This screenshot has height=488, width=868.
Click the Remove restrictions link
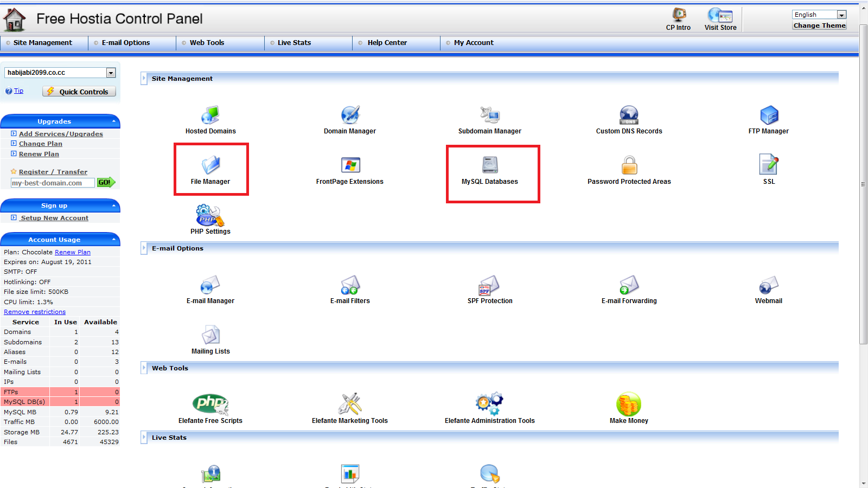pyautogui.click(x=35, y=312)
